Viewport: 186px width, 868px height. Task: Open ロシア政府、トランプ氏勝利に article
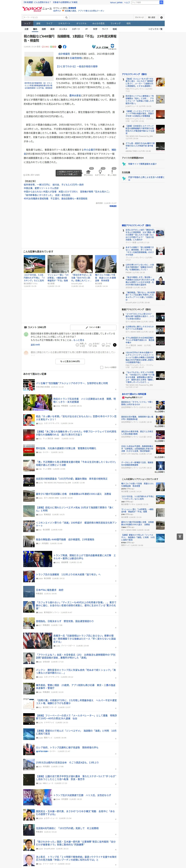click(x=67, y=747)
